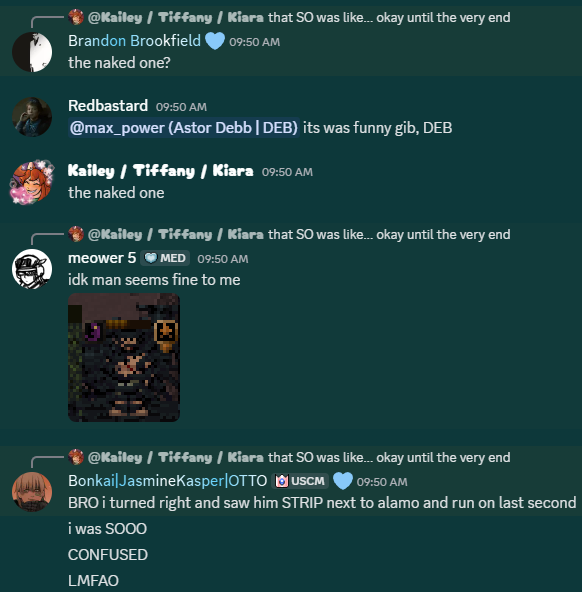Click the Brandon Brookfield username

(x=134, y=41)
